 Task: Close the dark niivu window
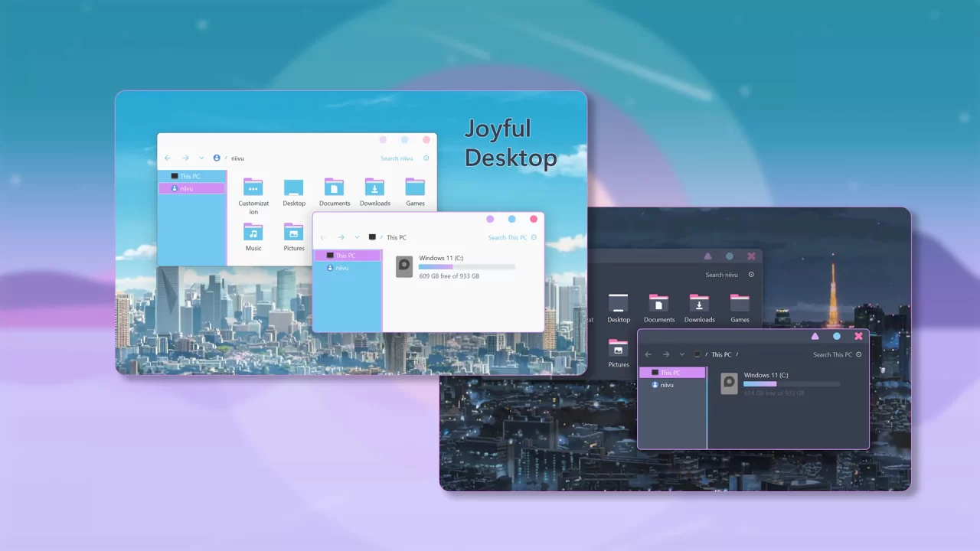(x=751, y=256)
